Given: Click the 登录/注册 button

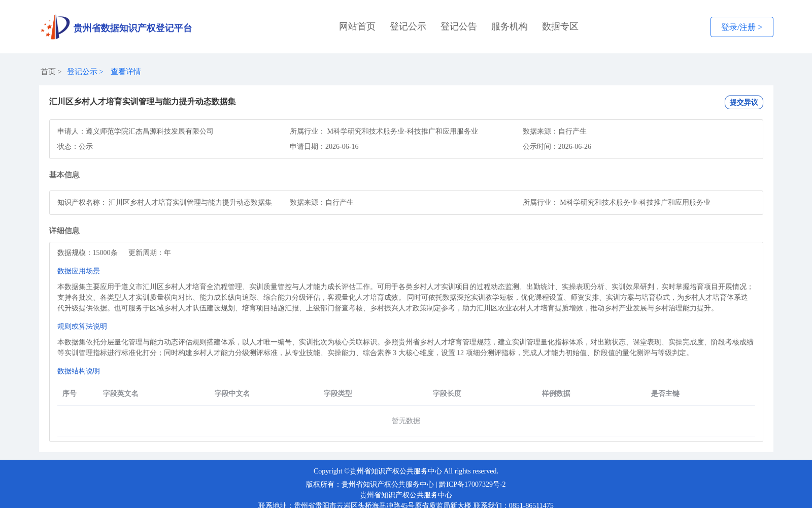Looking at the screenshot, I should 742,27.
